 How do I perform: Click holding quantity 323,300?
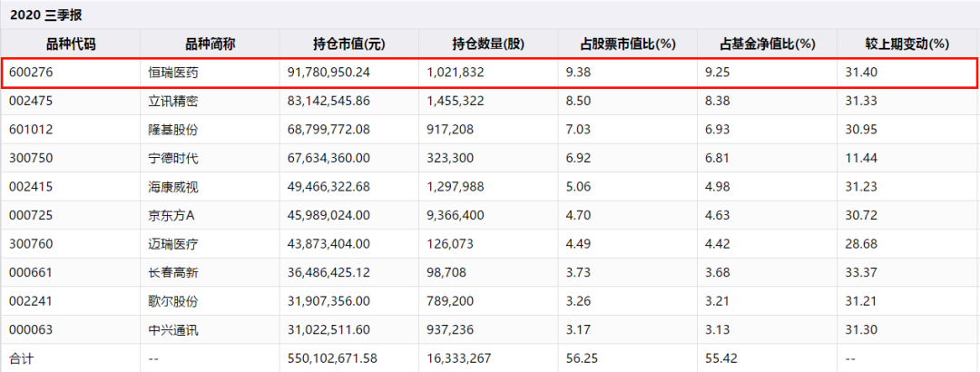click(448, 158)
